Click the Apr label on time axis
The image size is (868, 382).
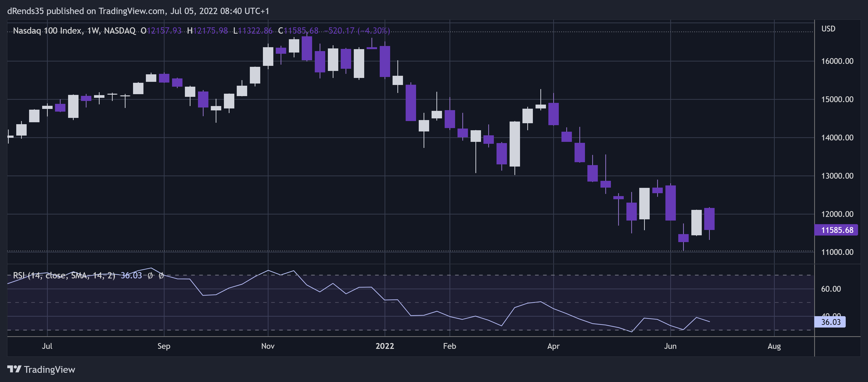[x=553, y=346]
